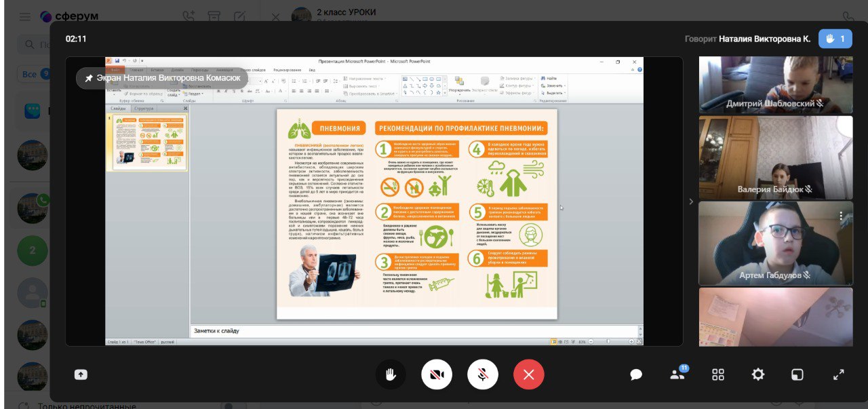Open the Показ слайдов ribbon tab
Screen dimensions: 868x409
coord(254,70)
